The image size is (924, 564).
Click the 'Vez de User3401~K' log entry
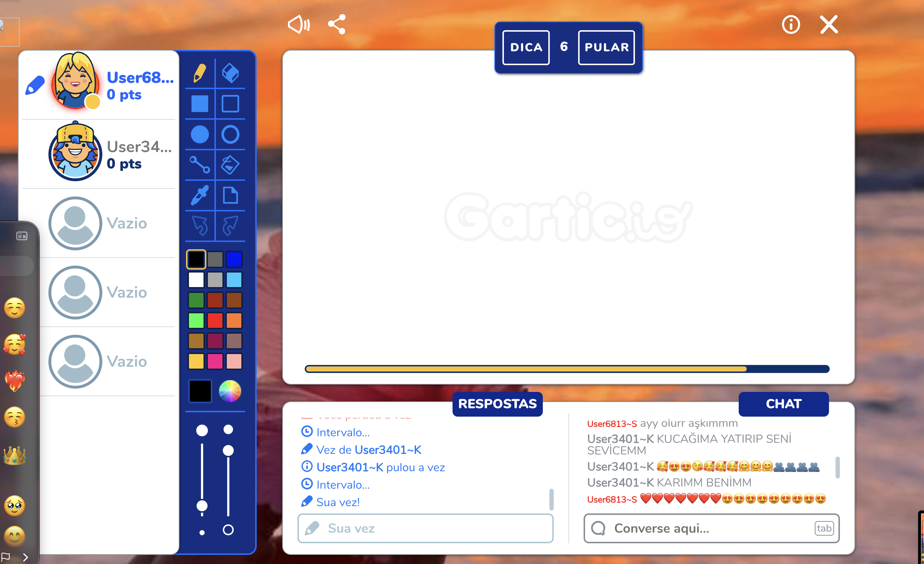tap(362, 450)
